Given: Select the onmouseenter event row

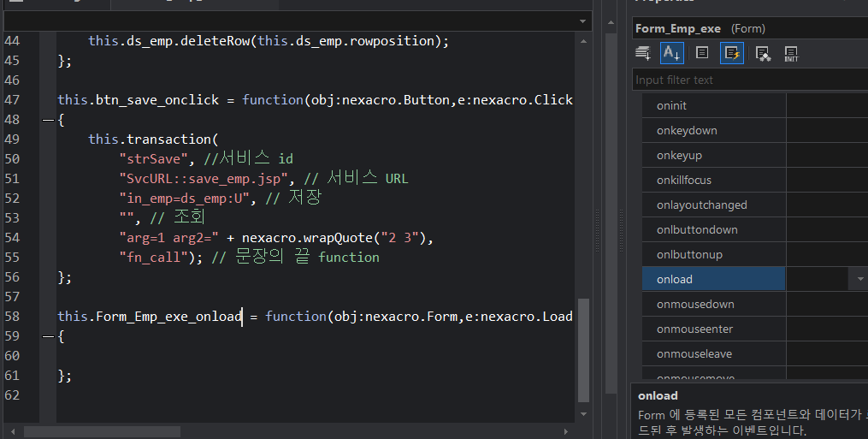Looking at the screenshot, I should tap(755, 329).
